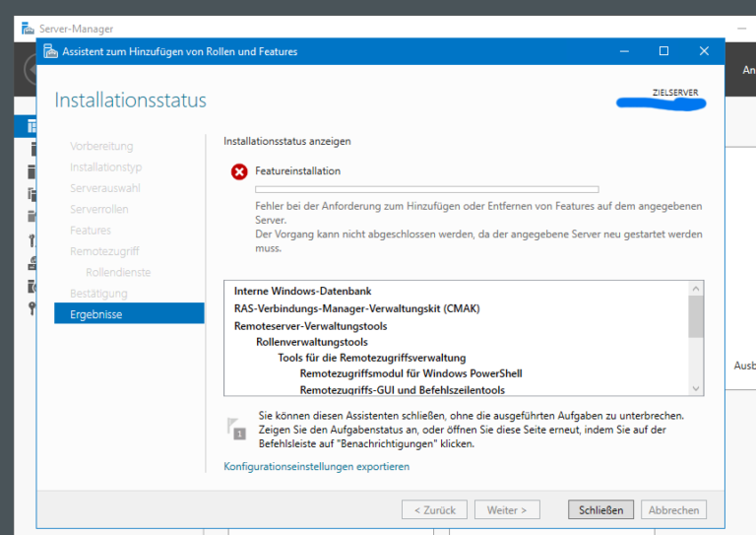
Task: Select Rollendienste sub-step in sidebar
Action: pyautogui.click(x=118, y=273)
